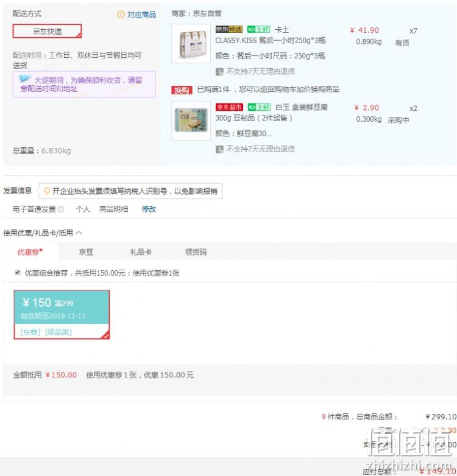Image resolution: width=457 pixels, height=476 pixels.
Task: Click the orange info icon beside 对应商品
Action: [121, 14]
